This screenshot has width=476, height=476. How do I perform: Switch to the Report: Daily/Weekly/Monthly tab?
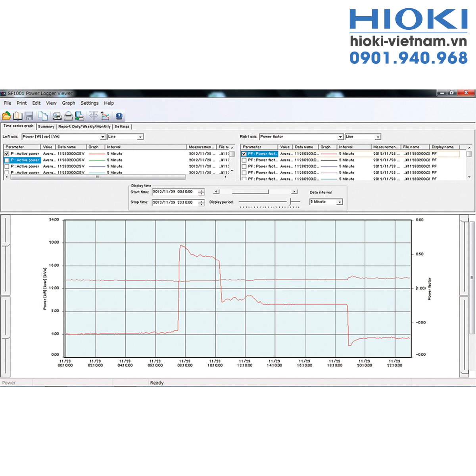(x=84, y=126)
